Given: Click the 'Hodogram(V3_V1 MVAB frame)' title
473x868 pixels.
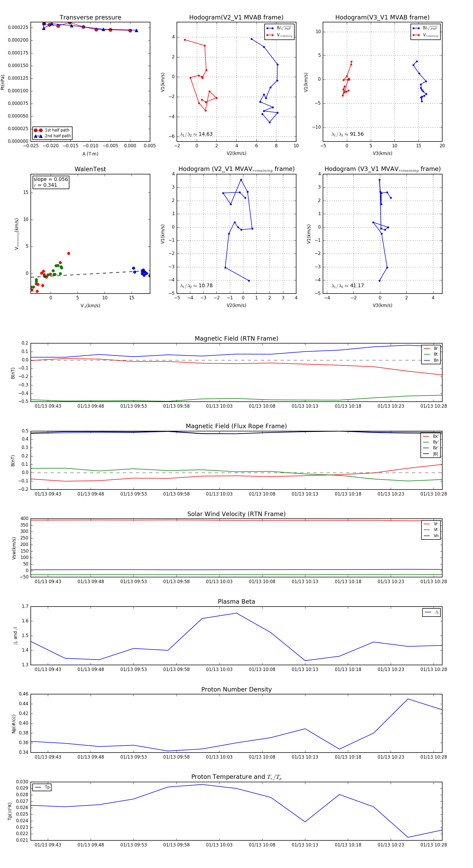Looking at the screenshot, I should tap(382, 18).
